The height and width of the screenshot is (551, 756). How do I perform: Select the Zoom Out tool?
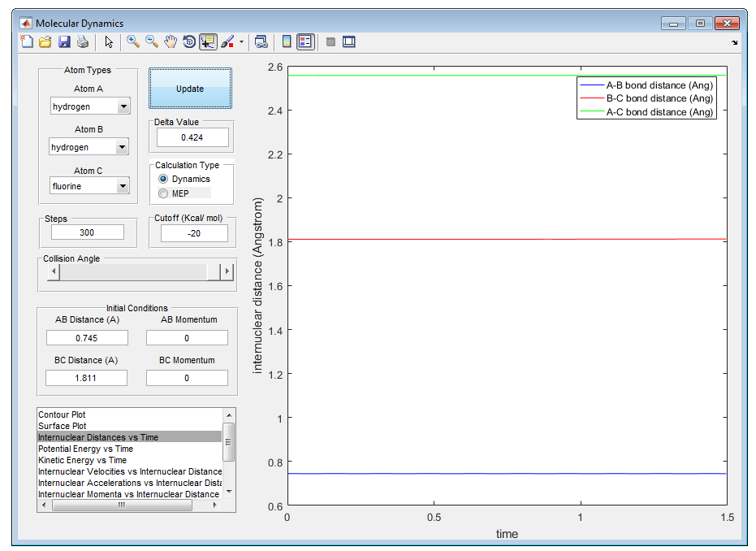(151, 42)
